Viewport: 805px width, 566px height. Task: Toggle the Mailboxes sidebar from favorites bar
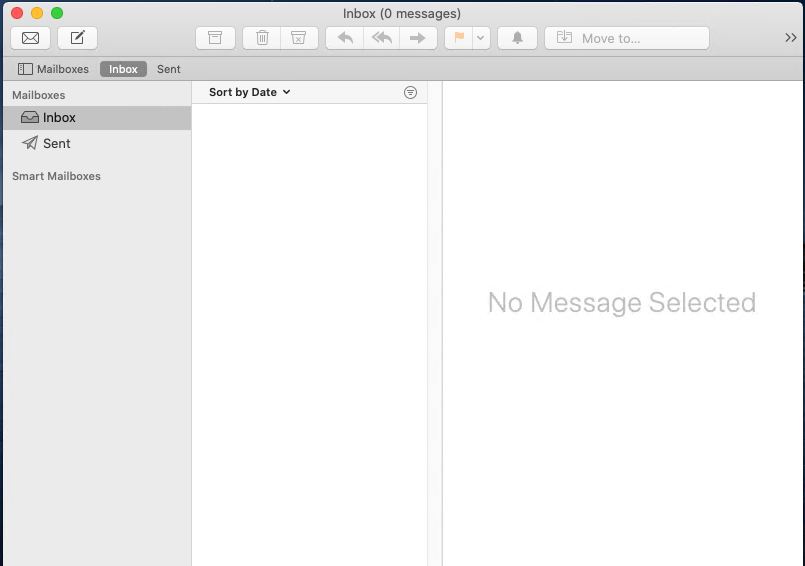(x=53, y=69)
